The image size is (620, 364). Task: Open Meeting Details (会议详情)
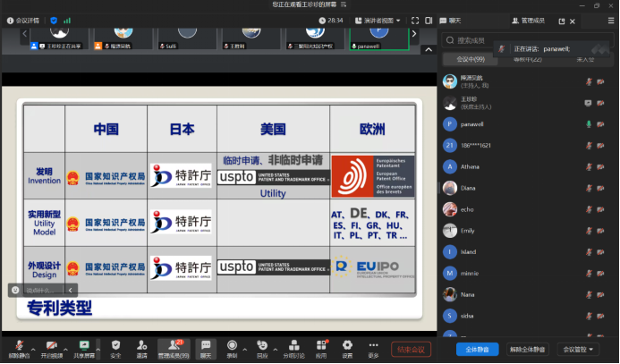tap(23, 21)
